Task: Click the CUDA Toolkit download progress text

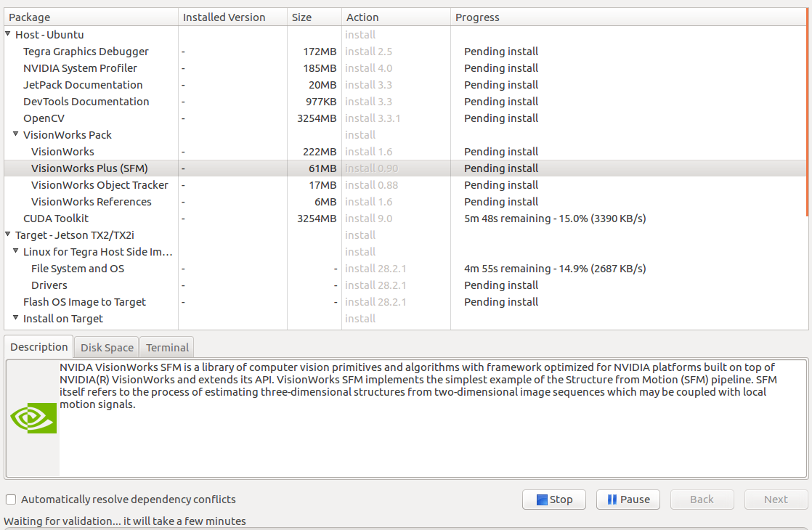Action: click(x=555, y=219)
